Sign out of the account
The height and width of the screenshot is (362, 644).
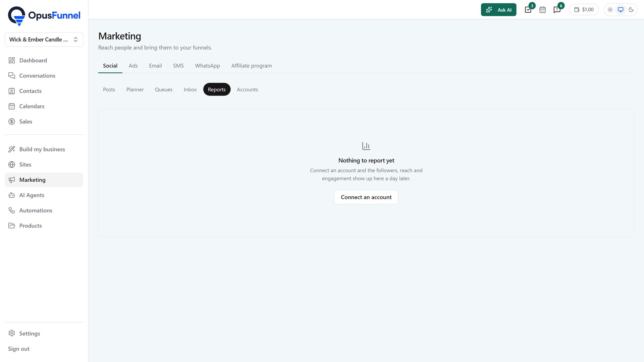pyautogui.click(x=19, y=349)
